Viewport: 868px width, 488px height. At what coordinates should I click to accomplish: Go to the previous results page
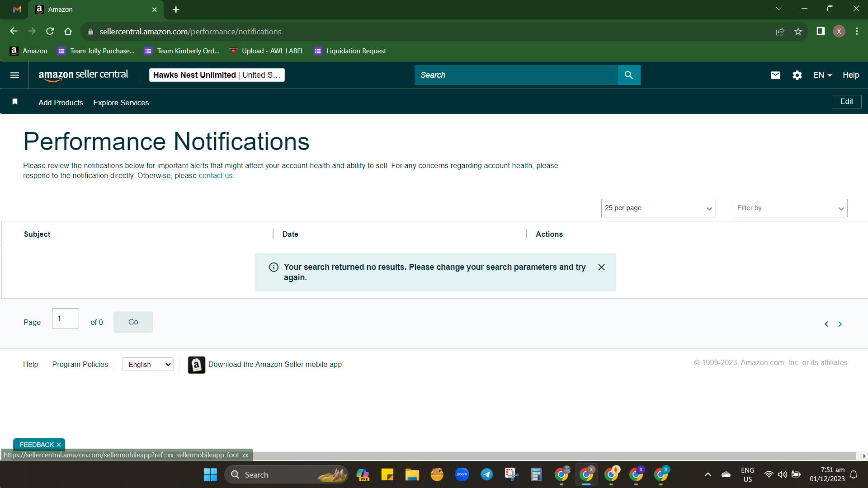[x=826, y=324]
